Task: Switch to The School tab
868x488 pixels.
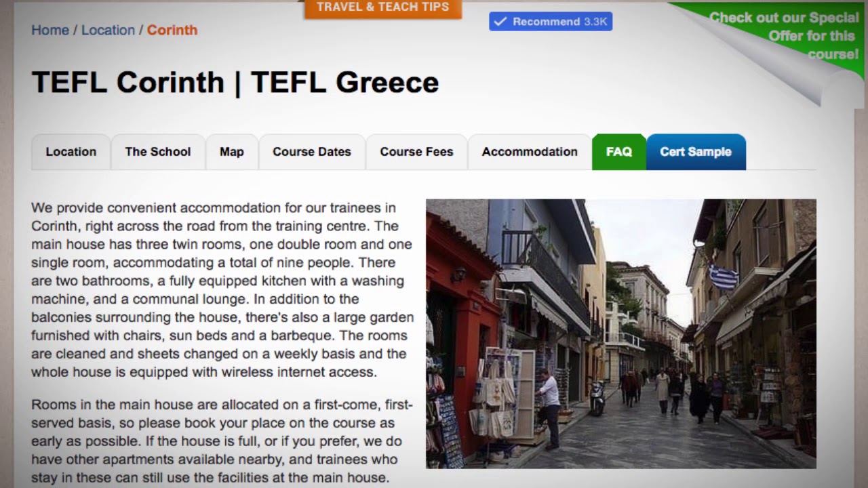Action: pyautogui.click(x=158, y=152)
